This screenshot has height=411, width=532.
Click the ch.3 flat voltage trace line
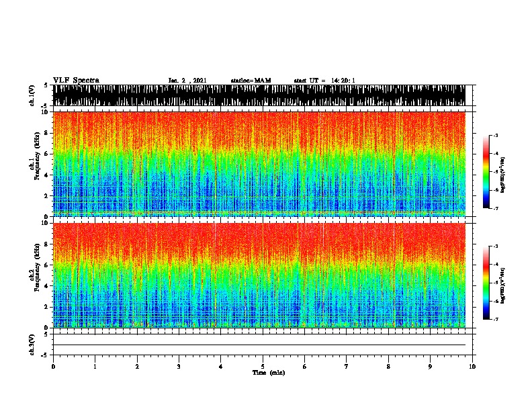pyautogui.click(x=259, y=345)
